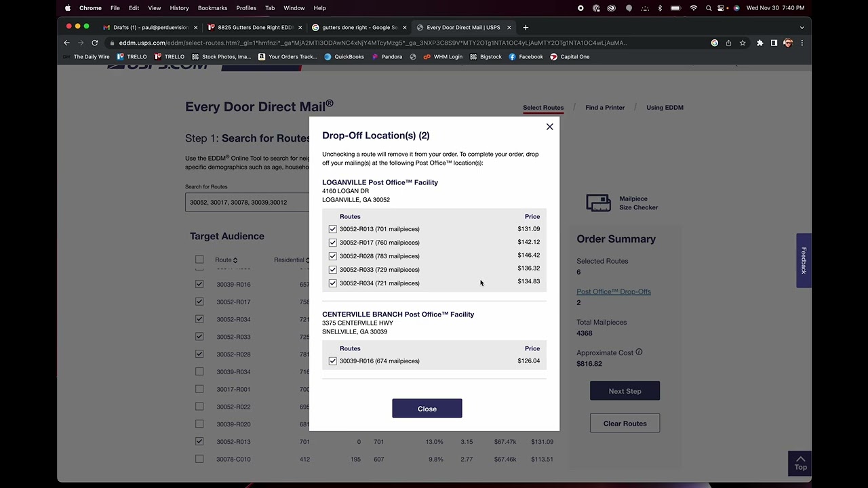Click the Close button in the dialog
Image resolution: width=868 pixels, height=488 pixels.
point(427,409)
